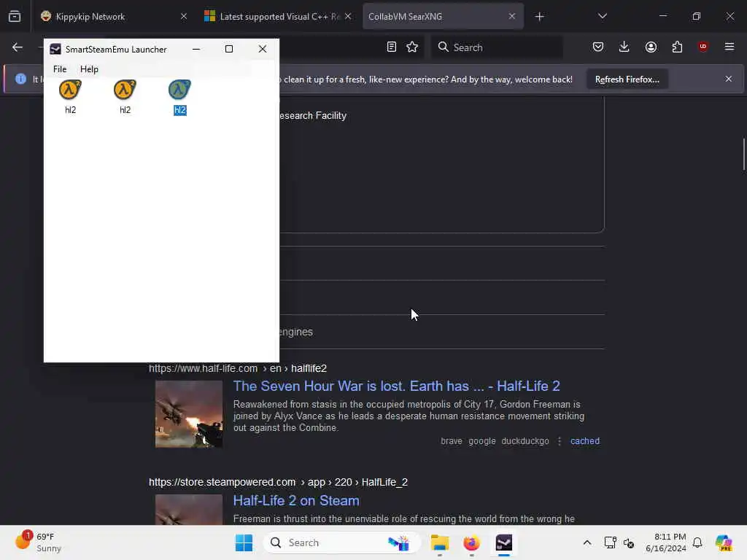Open the uBlock Origin extension

pyautogui.click(x=703, y=47)
